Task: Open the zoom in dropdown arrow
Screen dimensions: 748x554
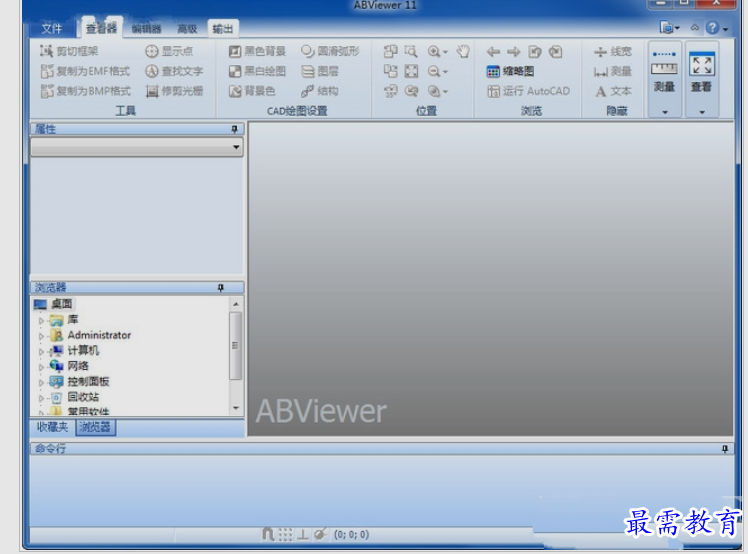Action: tap(445, 52)
